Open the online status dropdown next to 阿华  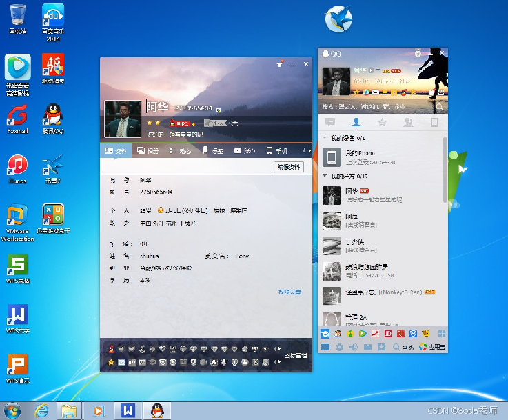point(378,70)
